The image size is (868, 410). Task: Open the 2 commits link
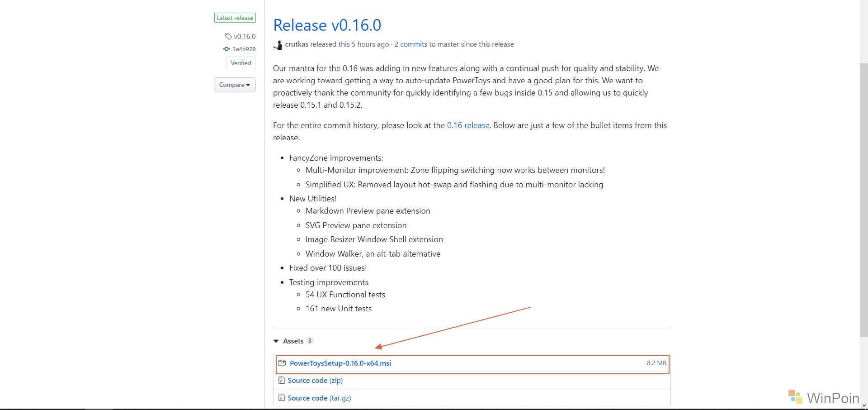click(x=411, y=44)
